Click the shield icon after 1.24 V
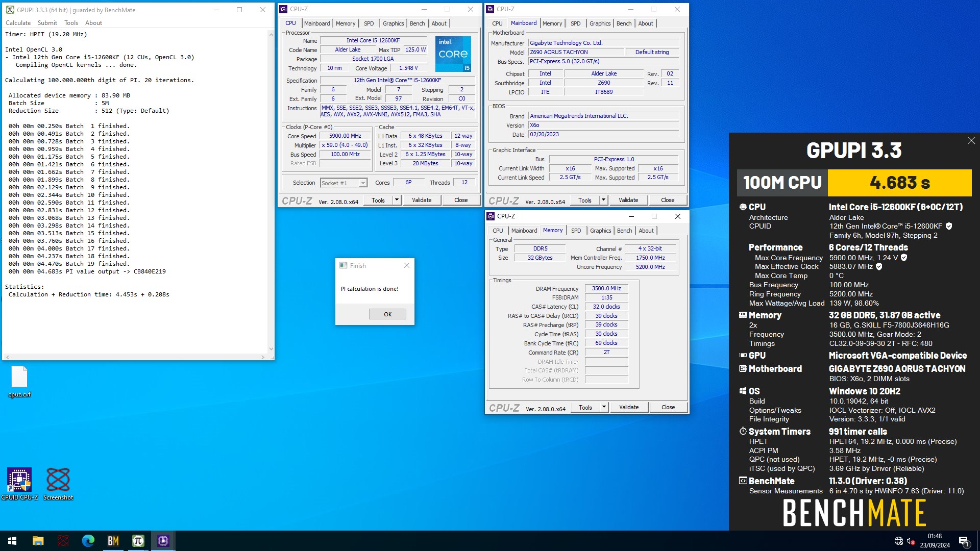 point(904,258)
